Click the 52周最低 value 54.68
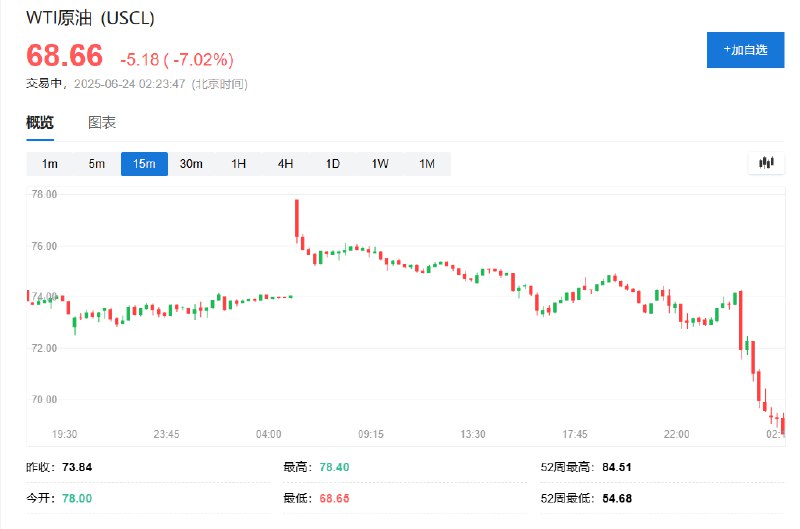Screen dimensions: 800x529 pyautogui.click(x=617, y=498)
